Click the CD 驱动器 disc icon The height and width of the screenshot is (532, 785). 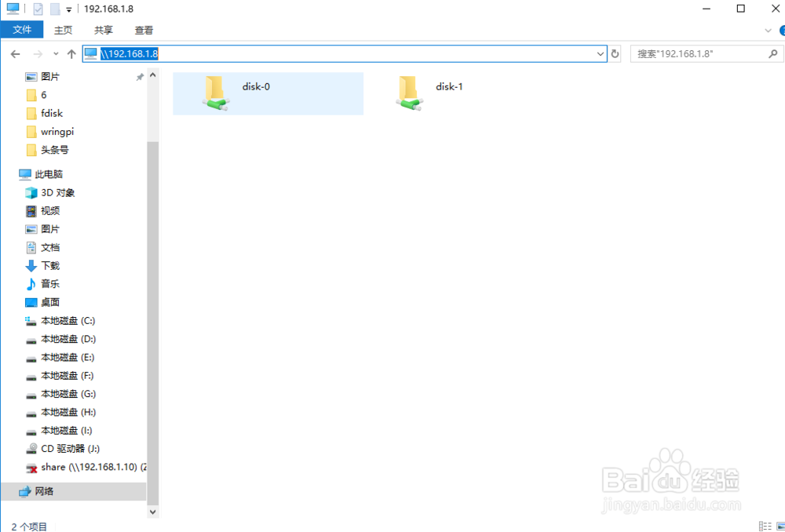click(x=31, y=448)
